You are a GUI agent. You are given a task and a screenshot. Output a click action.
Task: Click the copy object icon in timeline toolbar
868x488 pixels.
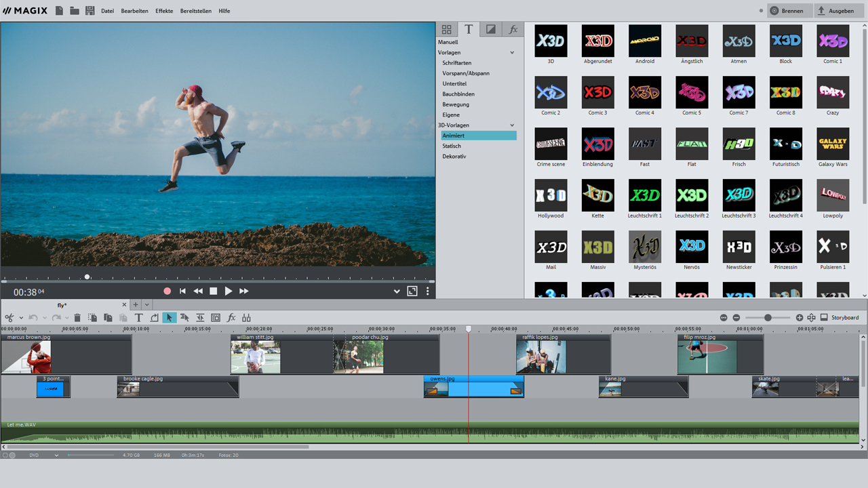[x=107, y=317]
